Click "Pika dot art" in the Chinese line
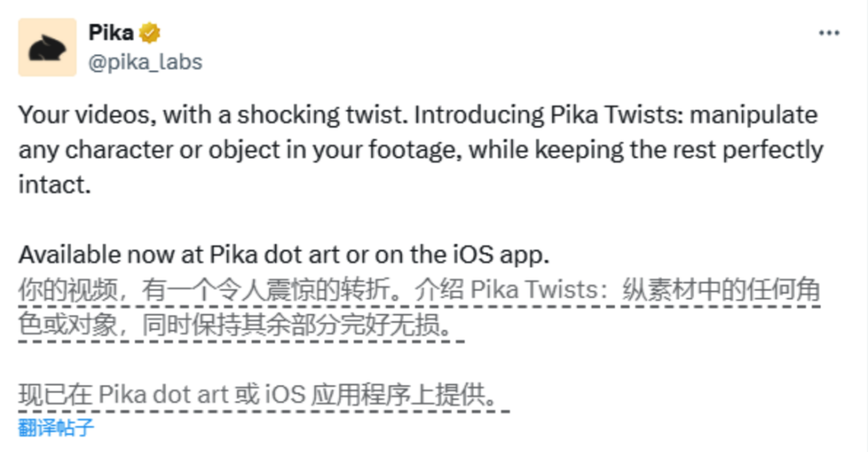The height and width of the screenshot is (452, 868). [163, 395]
